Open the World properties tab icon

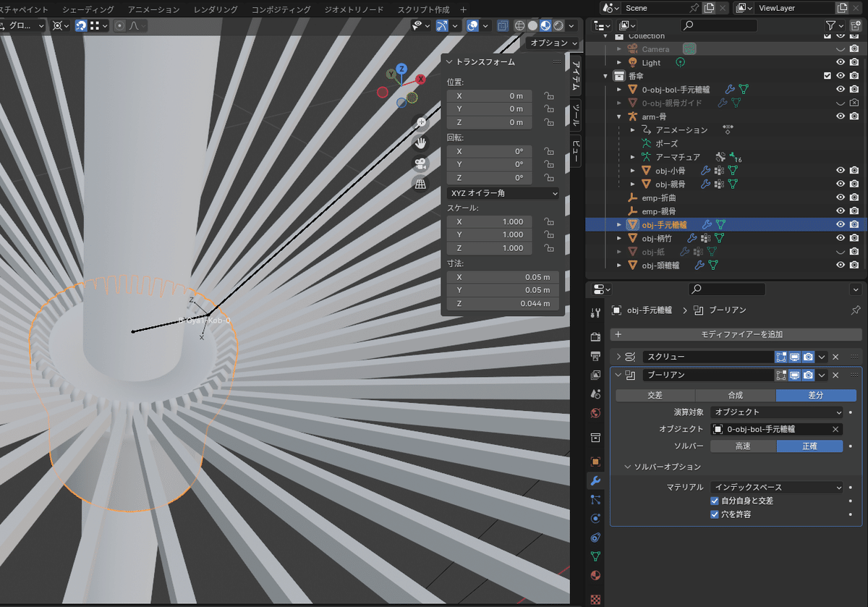595,413
